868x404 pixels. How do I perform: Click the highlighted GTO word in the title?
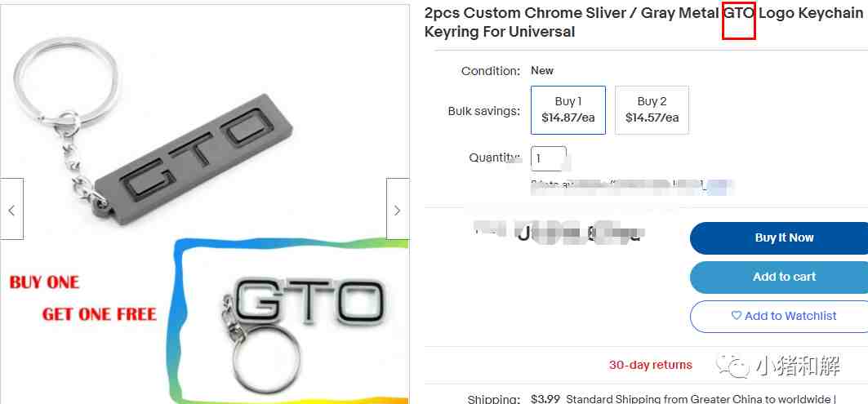(738, 14)
